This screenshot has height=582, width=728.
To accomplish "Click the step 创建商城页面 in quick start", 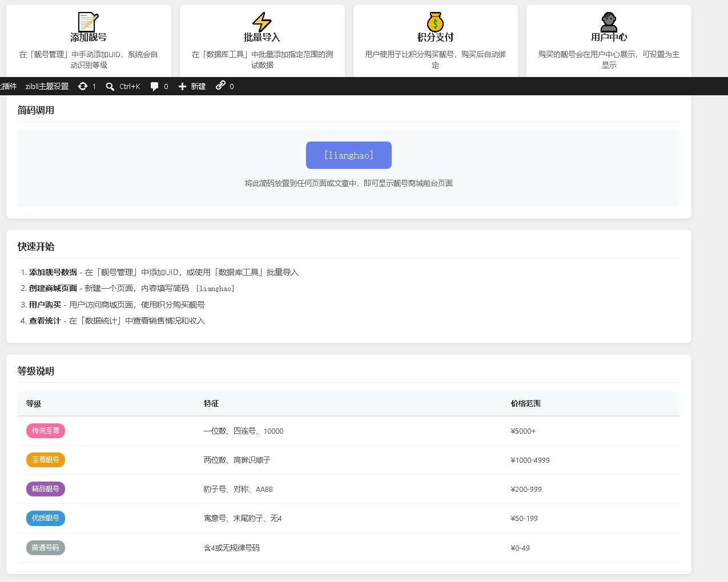I will [53, 288].
